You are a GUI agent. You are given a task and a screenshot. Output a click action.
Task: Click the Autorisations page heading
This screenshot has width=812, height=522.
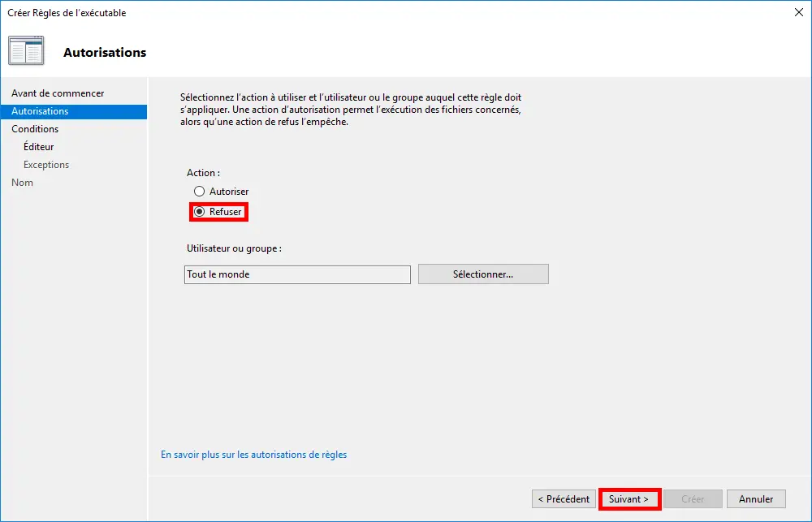pyautogui.click(x=105, y=53)
